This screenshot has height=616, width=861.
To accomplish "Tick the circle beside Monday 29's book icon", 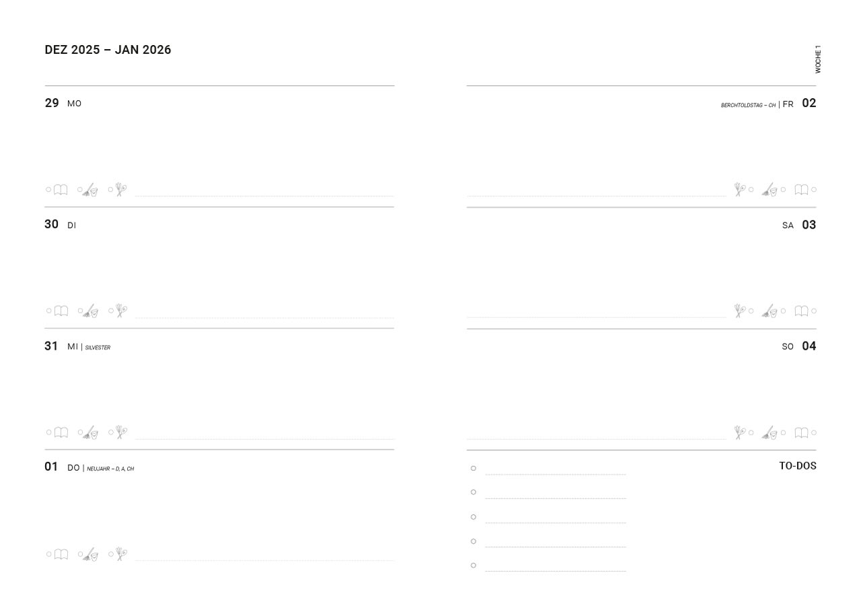I will pos(48,190).
